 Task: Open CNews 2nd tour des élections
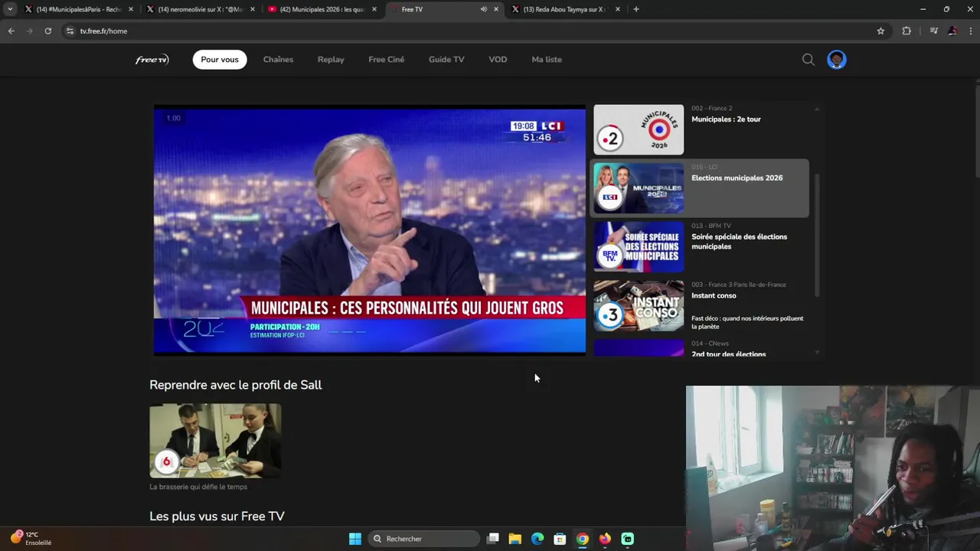click(x=701, y=349)
